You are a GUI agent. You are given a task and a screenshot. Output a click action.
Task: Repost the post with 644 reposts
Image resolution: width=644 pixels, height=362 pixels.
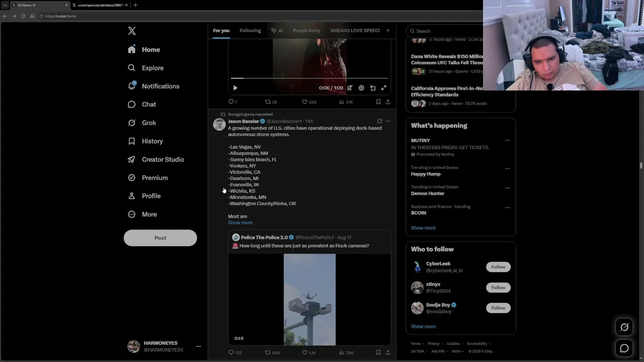[x=273, y=352]
